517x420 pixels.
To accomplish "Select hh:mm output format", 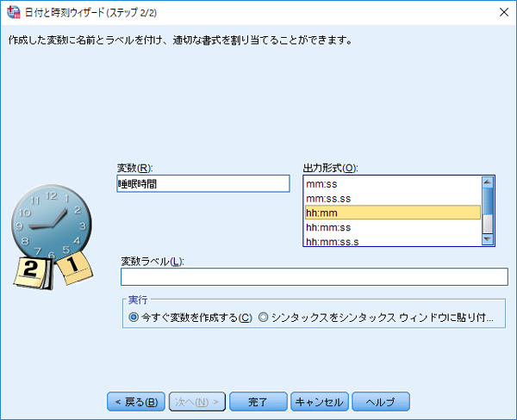I will [393, 213].
